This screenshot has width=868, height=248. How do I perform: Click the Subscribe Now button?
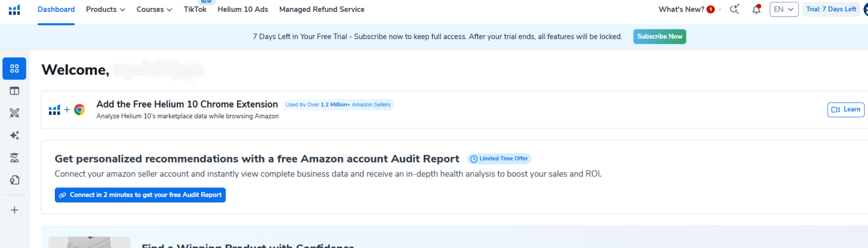click(x=659, y=36)
